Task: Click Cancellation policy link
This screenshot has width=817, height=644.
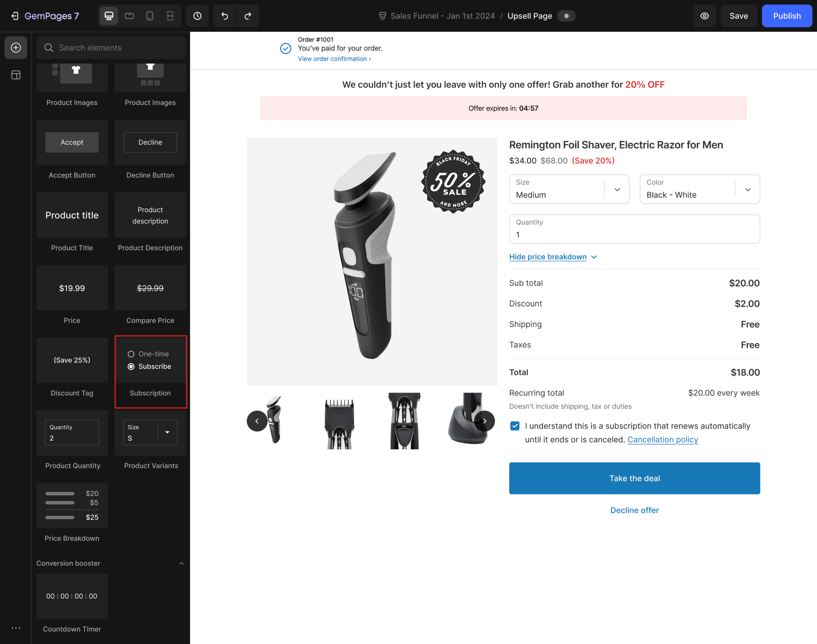Action: click(663, 440)
